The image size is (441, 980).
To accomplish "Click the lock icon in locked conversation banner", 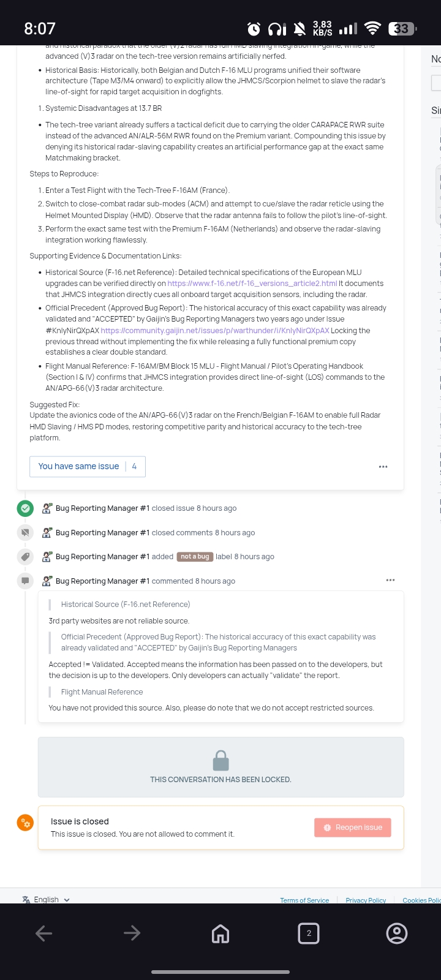I will coord(221,761).
